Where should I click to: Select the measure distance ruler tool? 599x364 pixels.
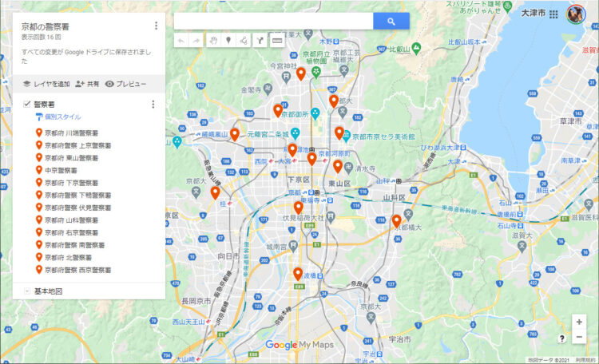coord(277,41)
